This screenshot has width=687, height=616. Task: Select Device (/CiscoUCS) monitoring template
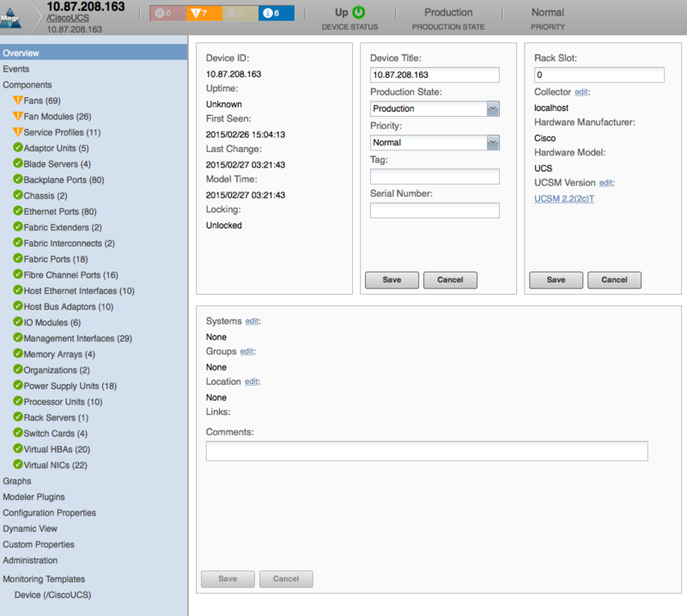tap(52, 595)
